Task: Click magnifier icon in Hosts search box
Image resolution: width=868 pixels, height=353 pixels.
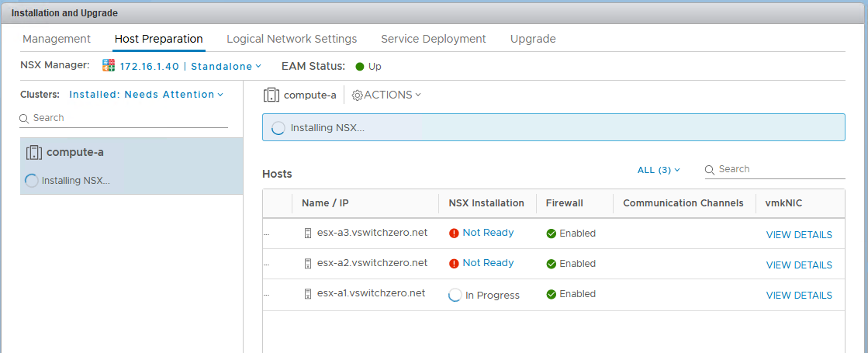Action: (710, 169)
